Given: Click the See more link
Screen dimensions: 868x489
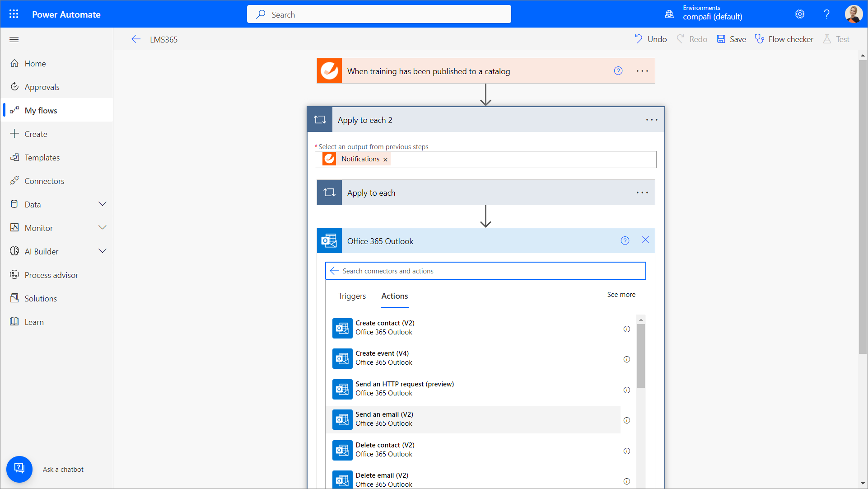Looking at the screenshot, I should click(x=621, y=295).
